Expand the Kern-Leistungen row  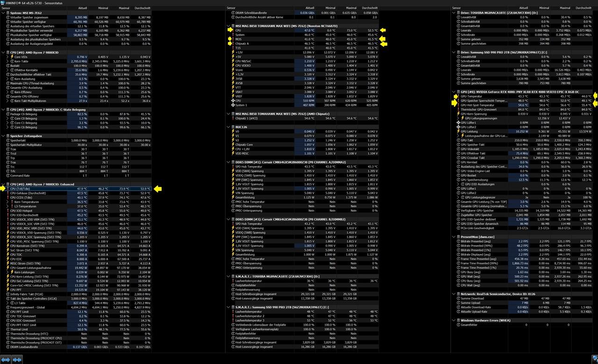(x=7, y=272)
